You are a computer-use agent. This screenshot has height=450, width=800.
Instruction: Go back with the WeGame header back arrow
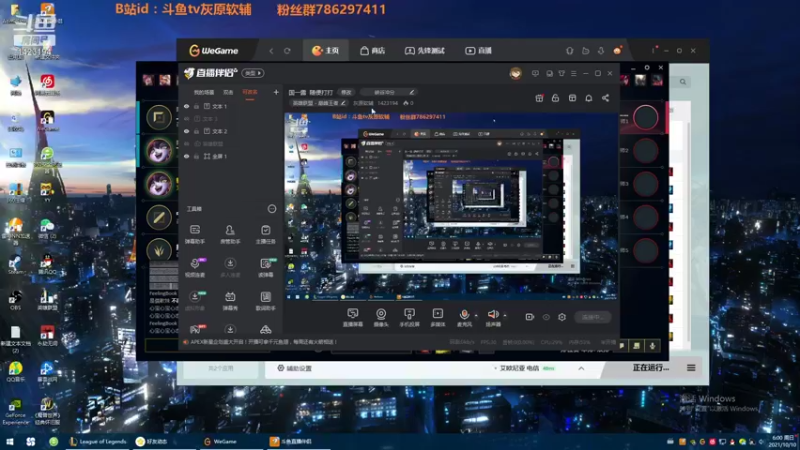coord(271,51)
